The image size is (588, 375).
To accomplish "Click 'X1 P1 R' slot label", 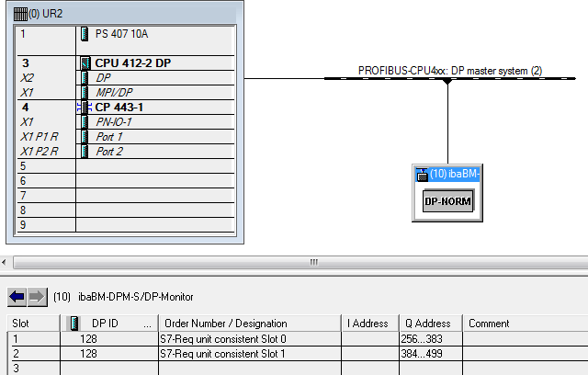I will point(39,137).
